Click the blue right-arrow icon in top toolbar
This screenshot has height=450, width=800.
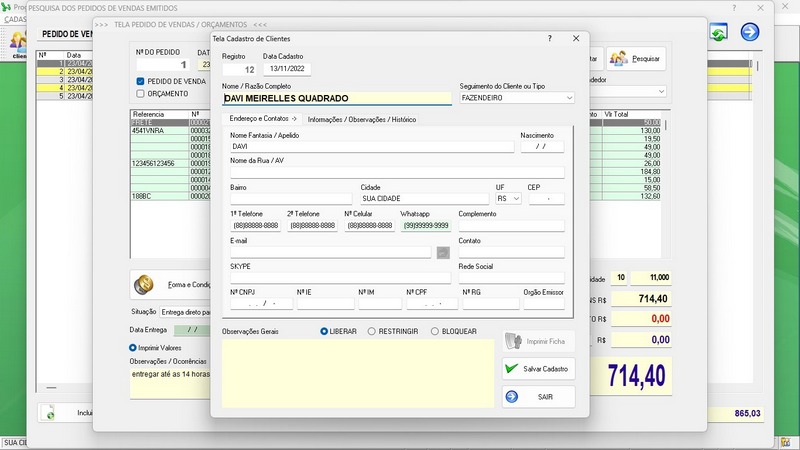tap(749, 32)
